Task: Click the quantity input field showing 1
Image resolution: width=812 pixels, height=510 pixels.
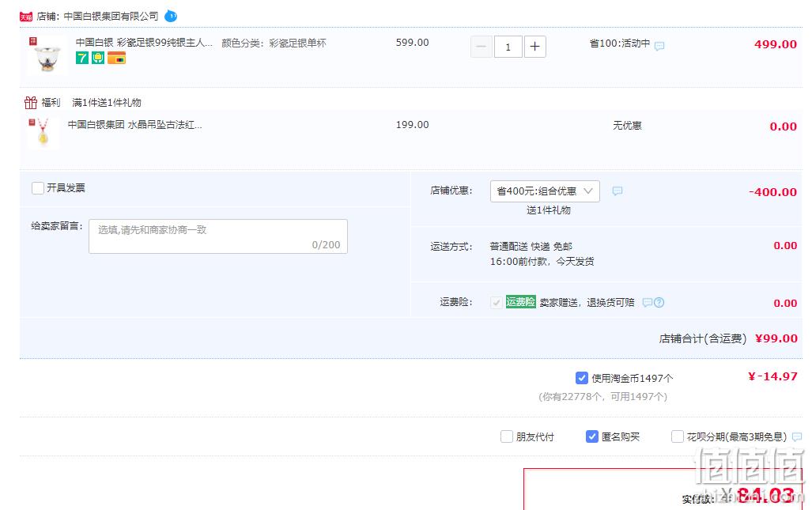Action: (x=508, y=47)
